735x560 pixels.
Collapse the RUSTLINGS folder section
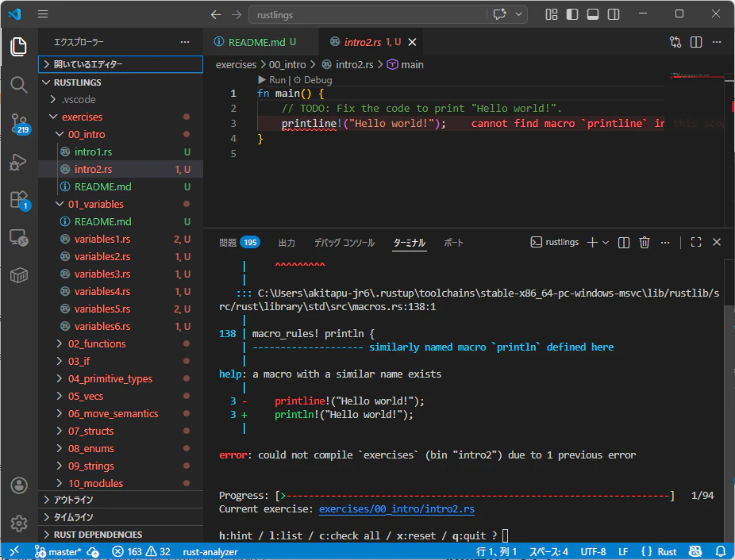121,82
